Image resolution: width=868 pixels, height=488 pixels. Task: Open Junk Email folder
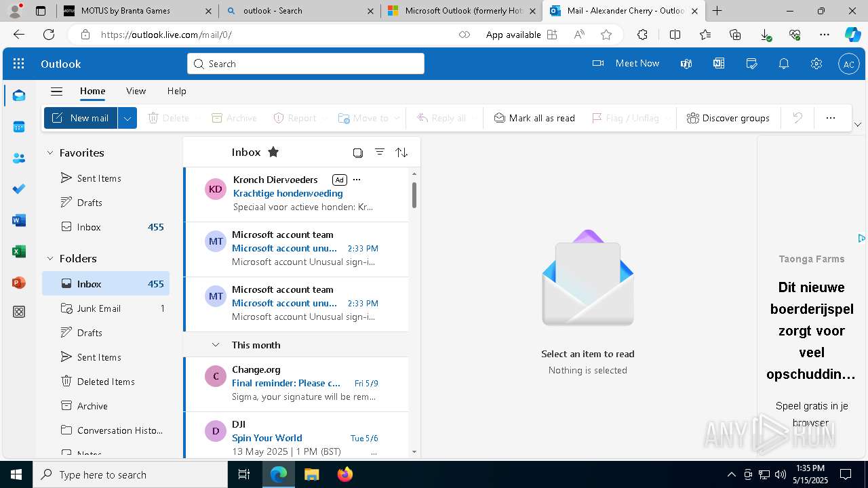tap(106, 308)
